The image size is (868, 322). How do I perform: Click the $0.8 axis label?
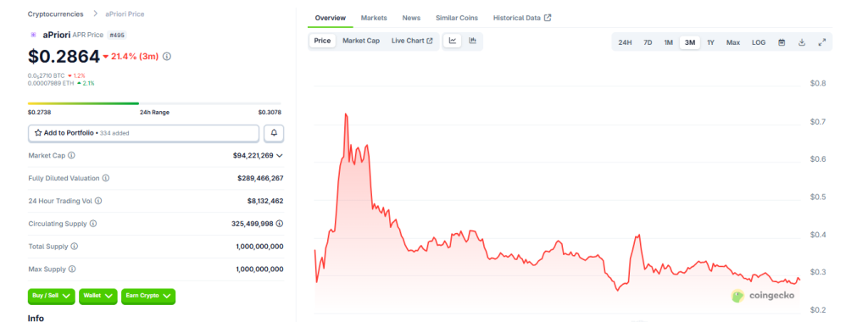tap(818, 84)
